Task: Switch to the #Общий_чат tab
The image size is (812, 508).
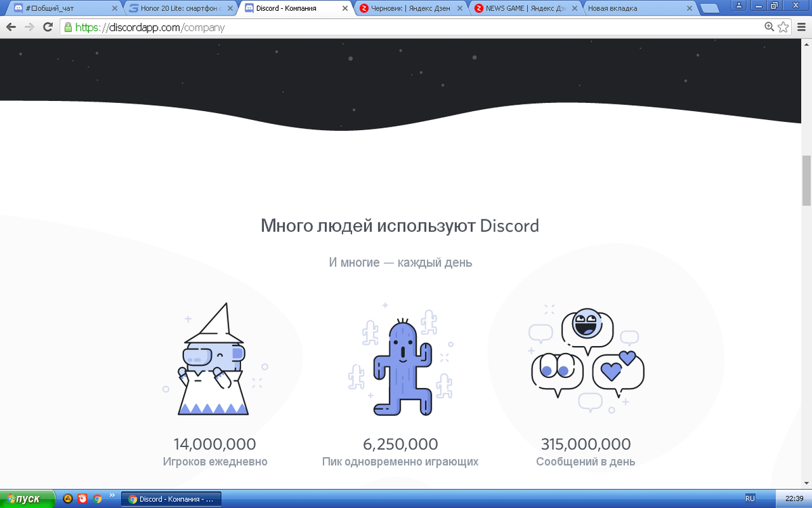Action: click(64, 8)
